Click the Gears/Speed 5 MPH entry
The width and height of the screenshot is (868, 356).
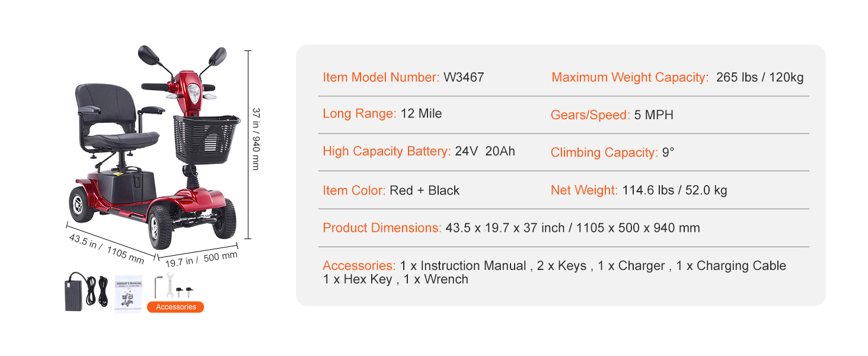pos(612,115)
